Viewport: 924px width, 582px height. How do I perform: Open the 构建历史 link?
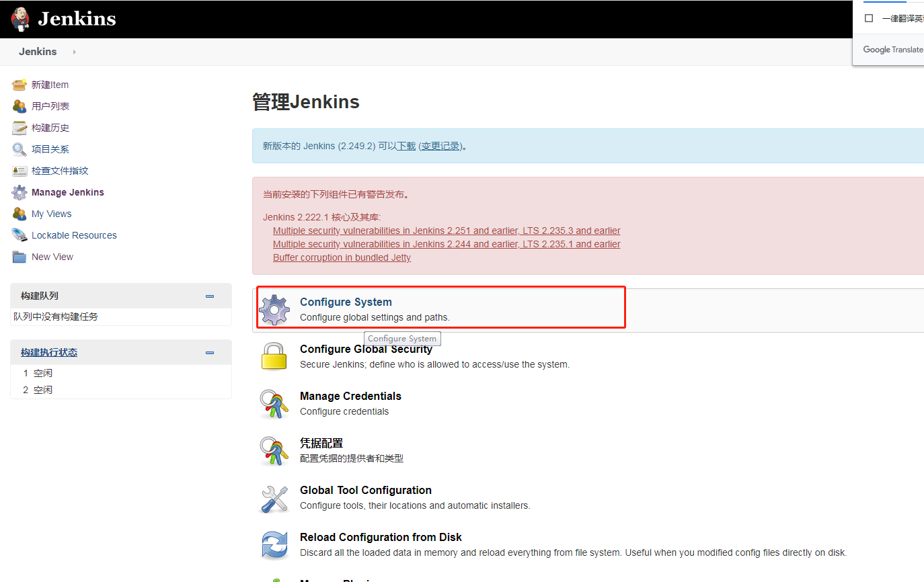(50, 128)
